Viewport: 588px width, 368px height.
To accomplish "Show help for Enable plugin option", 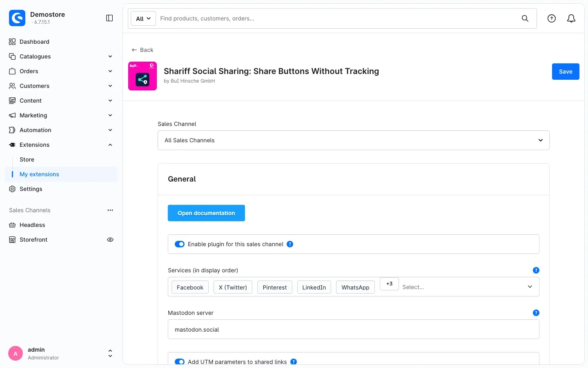I will pos(290,244).
